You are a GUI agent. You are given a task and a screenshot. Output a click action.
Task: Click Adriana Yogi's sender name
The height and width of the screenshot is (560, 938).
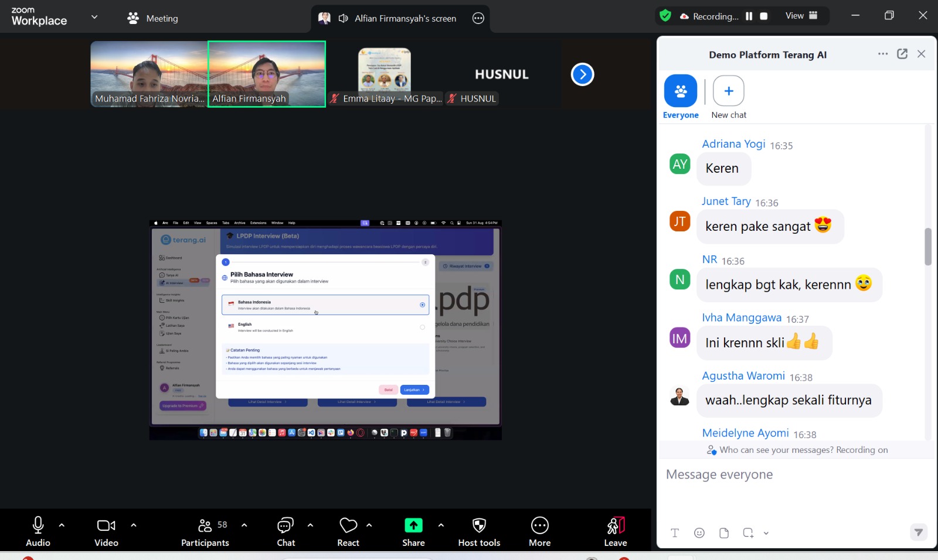pyautogui.click(x=733, y=144)
